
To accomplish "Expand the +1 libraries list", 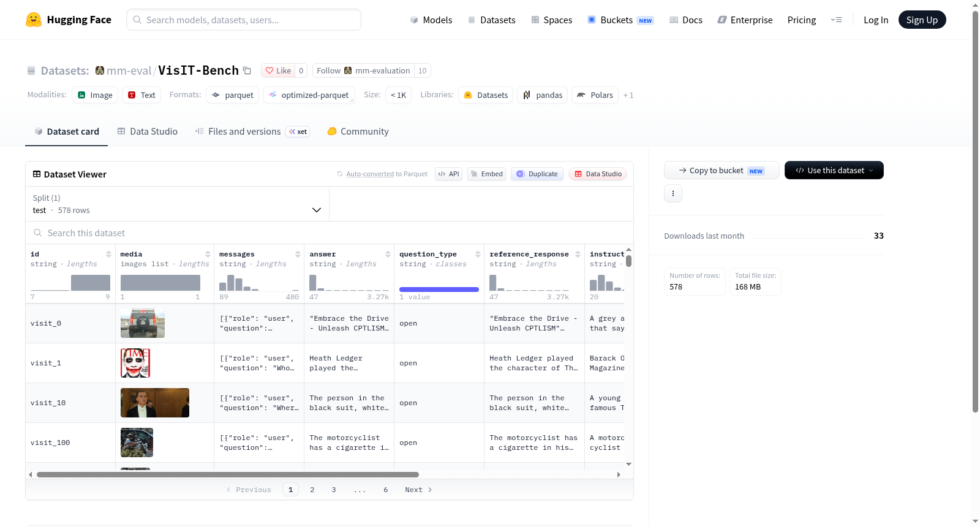I will coord(628,95).
